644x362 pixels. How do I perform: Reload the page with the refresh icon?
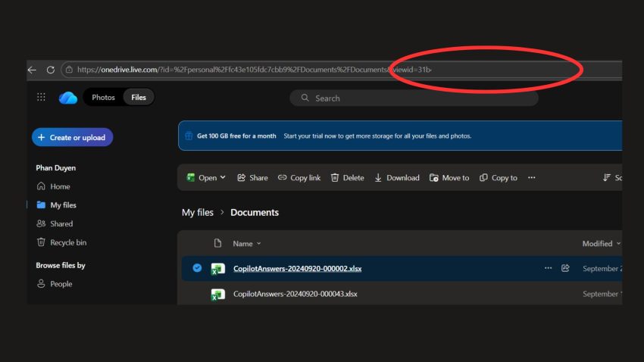[x=51, y=70]
